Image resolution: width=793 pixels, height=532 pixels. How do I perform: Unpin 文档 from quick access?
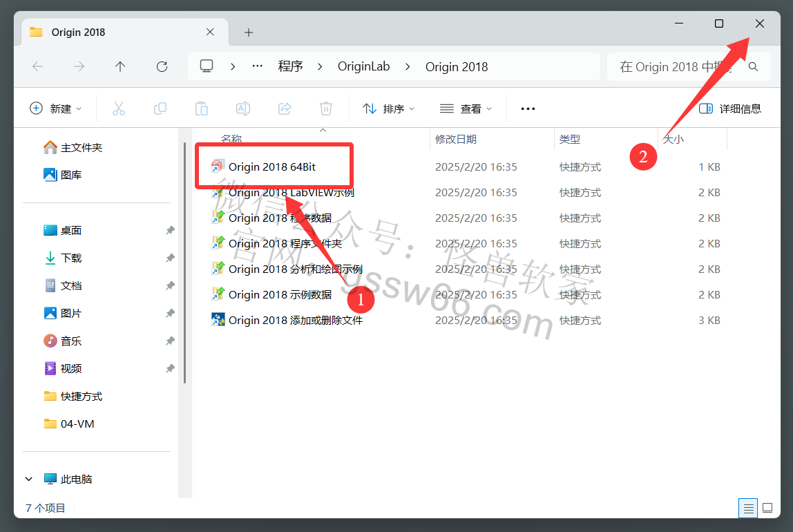170,286
